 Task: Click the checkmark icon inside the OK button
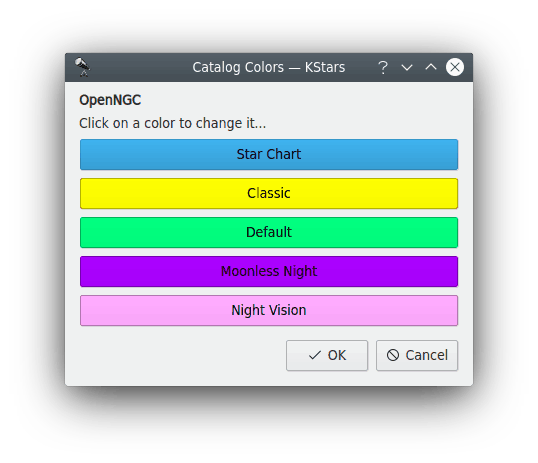click(315, 355)
